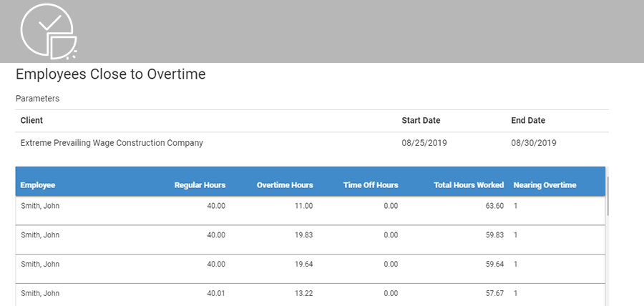Click the End Date parameter header

(x=528, y=121)
